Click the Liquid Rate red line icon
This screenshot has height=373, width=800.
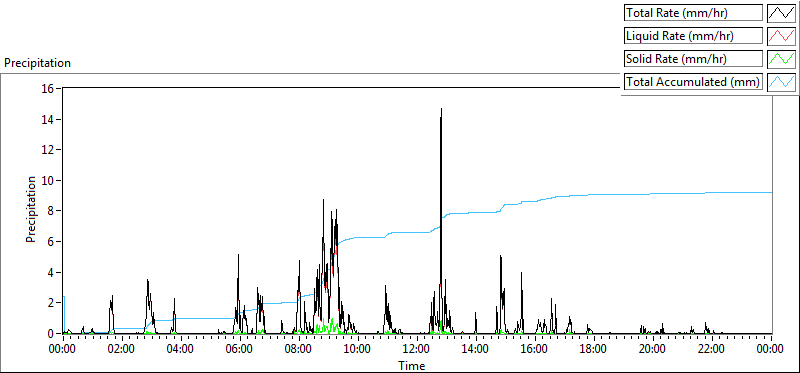[782, 36]
